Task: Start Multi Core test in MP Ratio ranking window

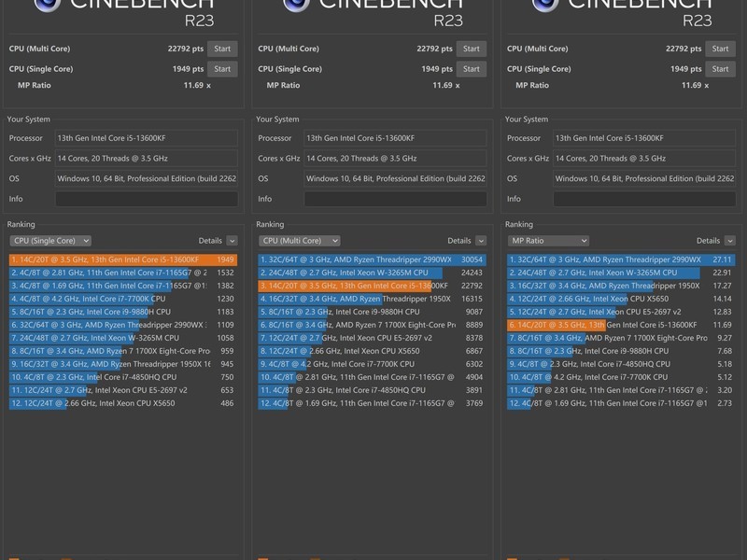Action: tap(720, 49)
